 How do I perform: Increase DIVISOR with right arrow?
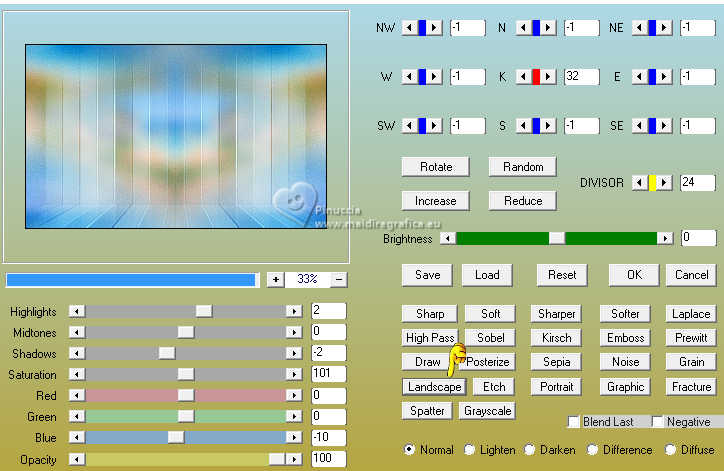pos(664,183)
